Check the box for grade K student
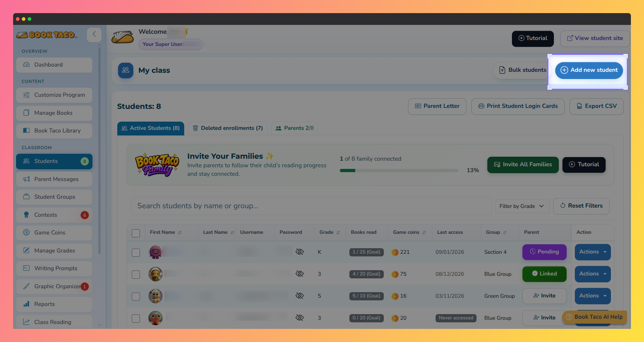Viewport: 644px width, 342px height. (x=136, y=252)
